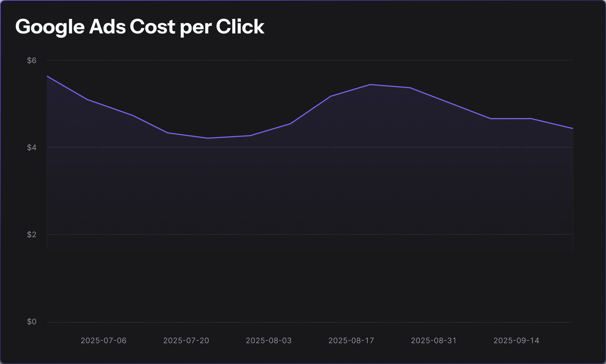Click the $6 dashed gridline

pos(309,60)
